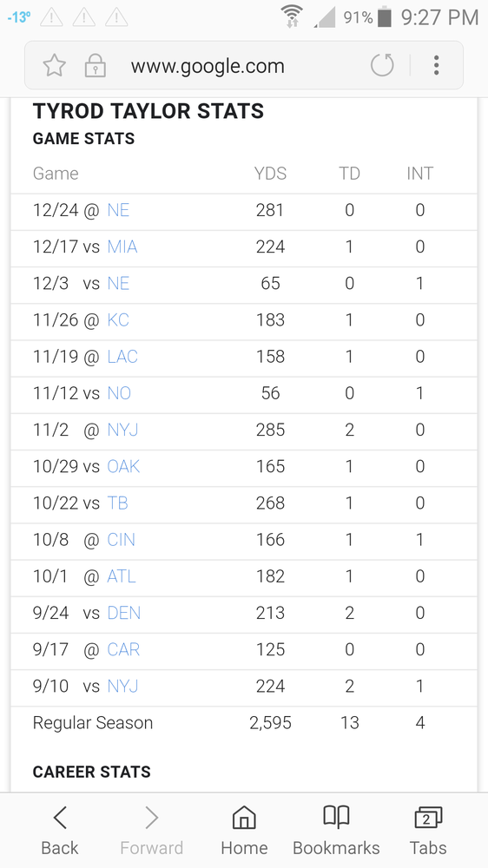The width and height of the screenshot is (488, 868).
Task: Open the three-dot browser menu
Action: (437, 65)
